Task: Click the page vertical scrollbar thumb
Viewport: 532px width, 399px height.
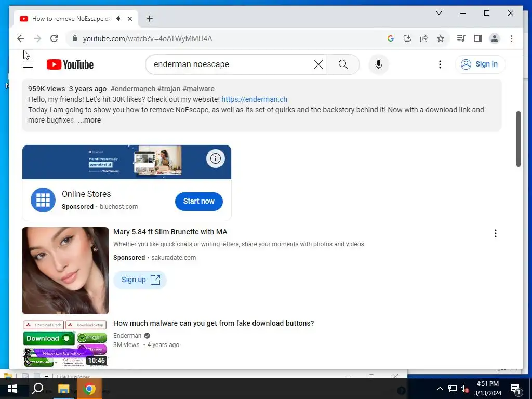Action: 518,139
